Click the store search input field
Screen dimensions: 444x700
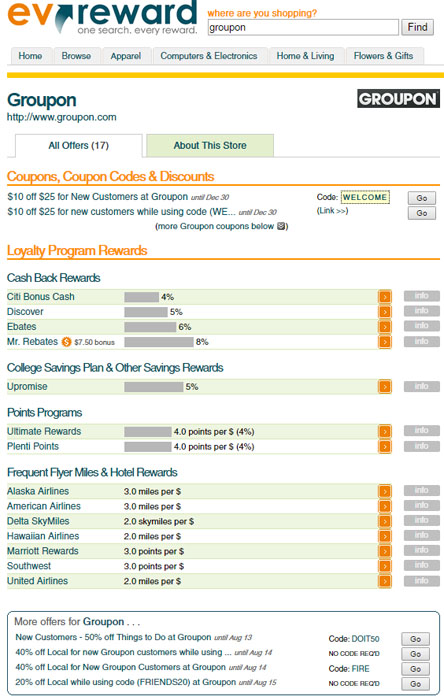pos(303,27)
